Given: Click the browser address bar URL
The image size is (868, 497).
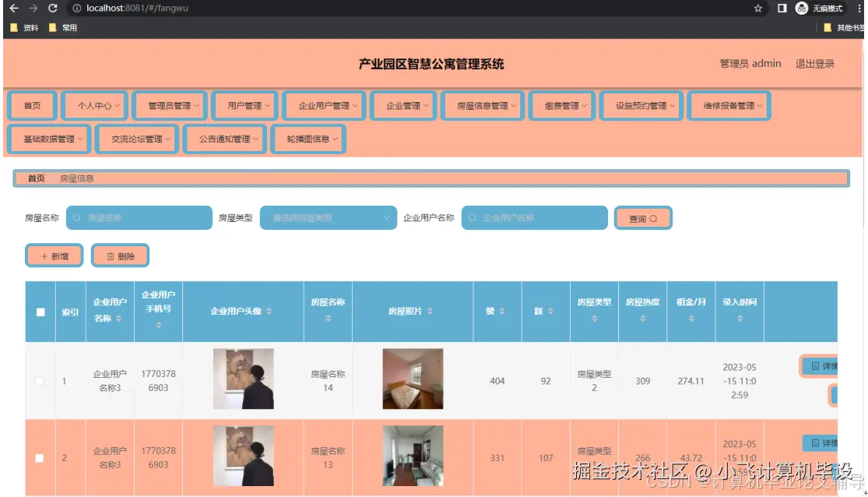Looking at the screenshot, I should point(137,8).
